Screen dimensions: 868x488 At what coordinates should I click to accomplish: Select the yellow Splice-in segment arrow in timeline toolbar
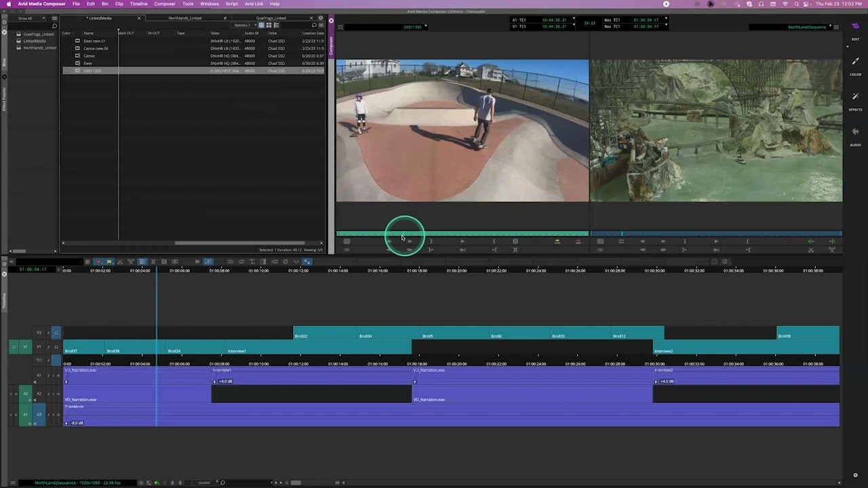pos(109,262)
